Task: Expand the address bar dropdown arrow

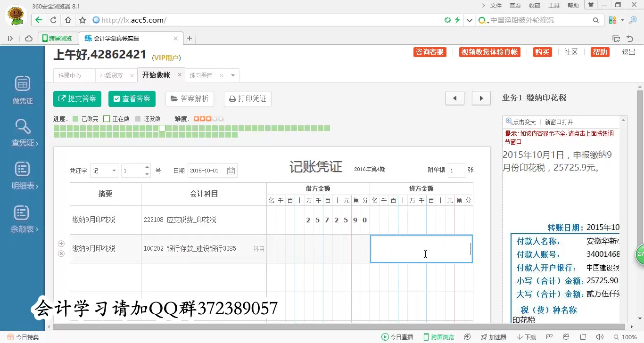Action: pyautogui.click(x=469, y=20)
